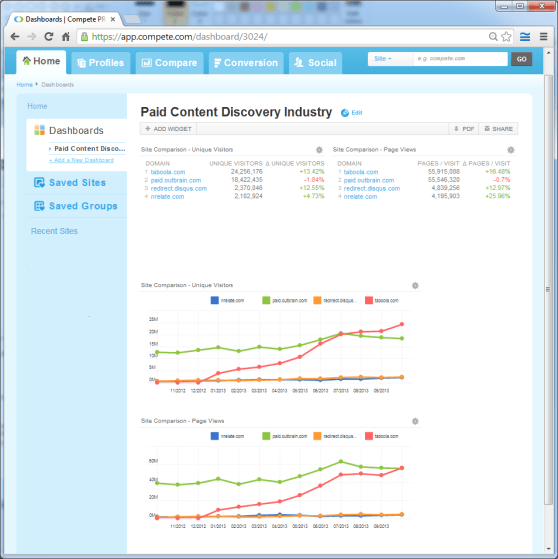Open nrelate.com in Page Views table
Screen dimensions: 558x559
pyautogui.click(x=360, y=197)
